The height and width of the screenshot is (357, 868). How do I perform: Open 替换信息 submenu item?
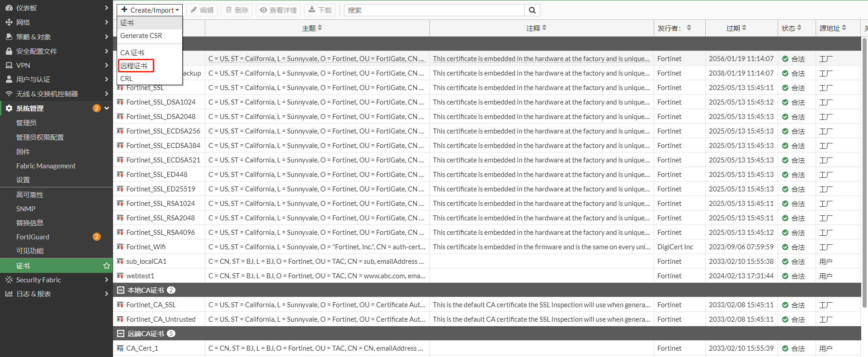[x=56, y=223]
